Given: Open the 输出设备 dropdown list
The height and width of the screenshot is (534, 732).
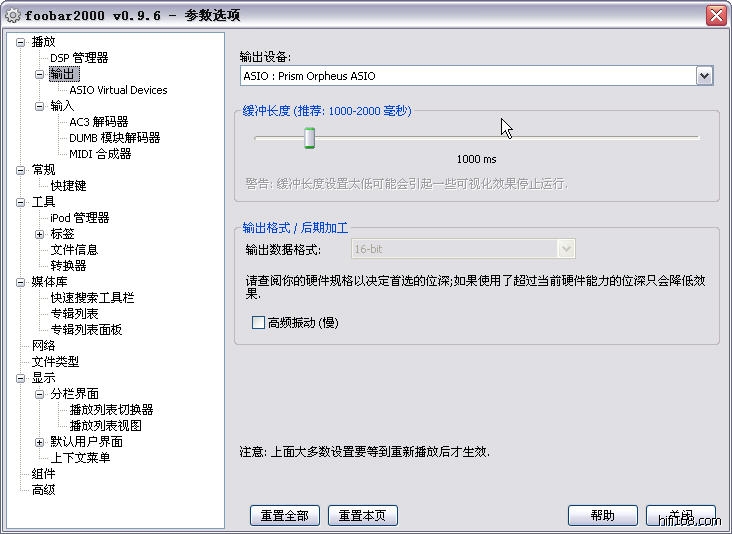Looking at the screenshot, I should (x=704, y=76).
